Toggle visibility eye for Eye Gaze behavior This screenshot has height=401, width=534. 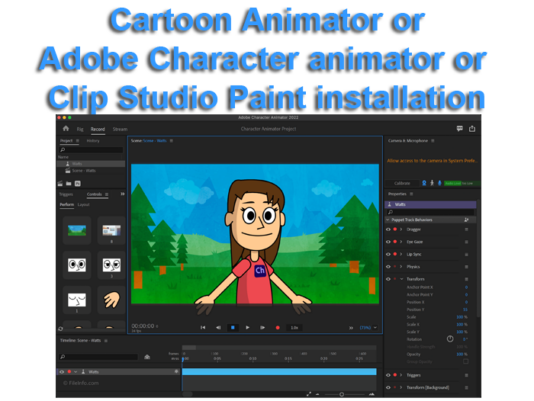point(388,242)
